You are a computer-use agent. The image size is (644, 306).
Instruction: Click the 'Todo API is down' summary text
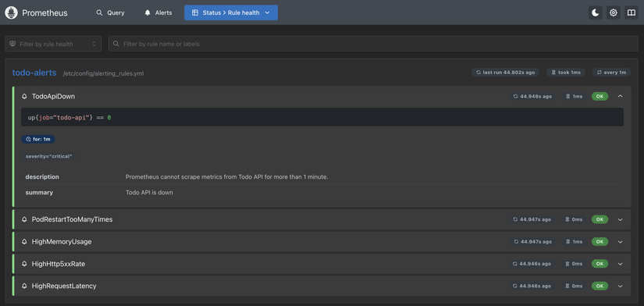click(149, 193)
